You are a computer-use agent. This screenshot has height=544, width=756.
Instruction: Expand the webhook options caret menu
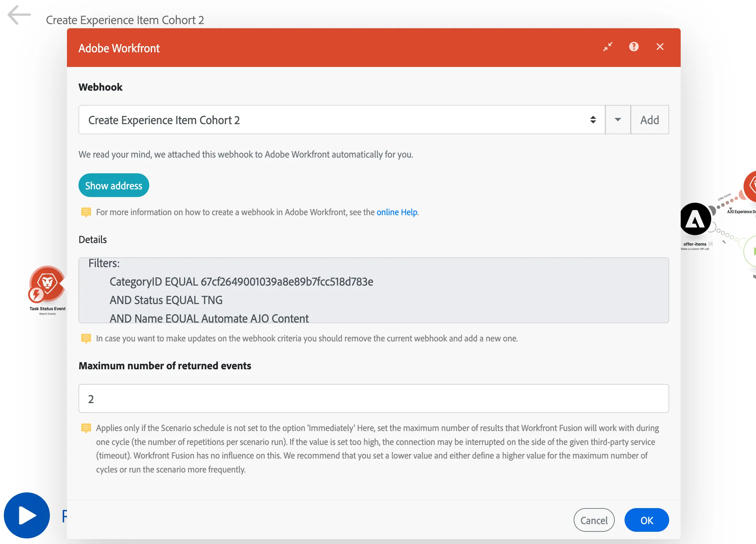tap(618, 120)
